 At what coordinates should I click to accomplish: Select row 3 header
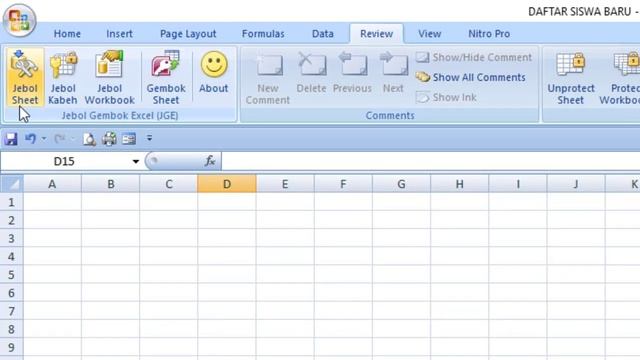[11, 238]
